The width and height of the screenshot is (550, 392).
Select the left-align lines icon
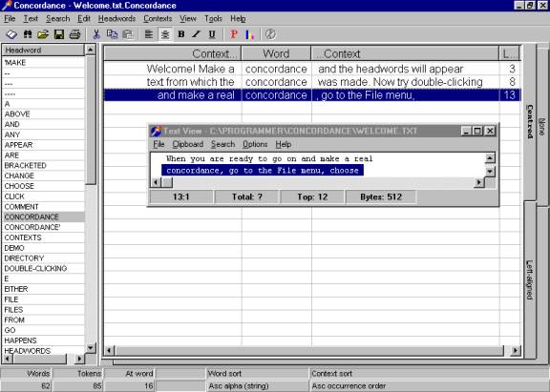[149, 34]
